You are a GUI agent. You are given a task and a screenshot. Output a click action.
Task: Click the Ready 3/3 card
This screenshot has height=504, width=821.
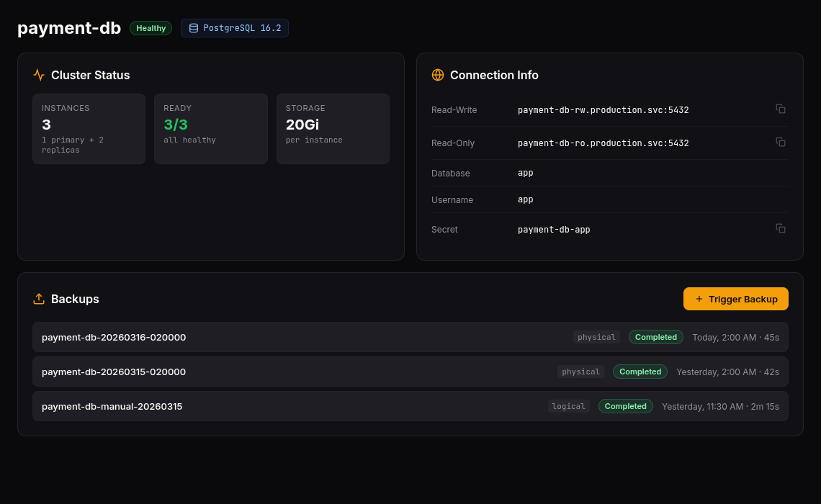tap(211, 129)
